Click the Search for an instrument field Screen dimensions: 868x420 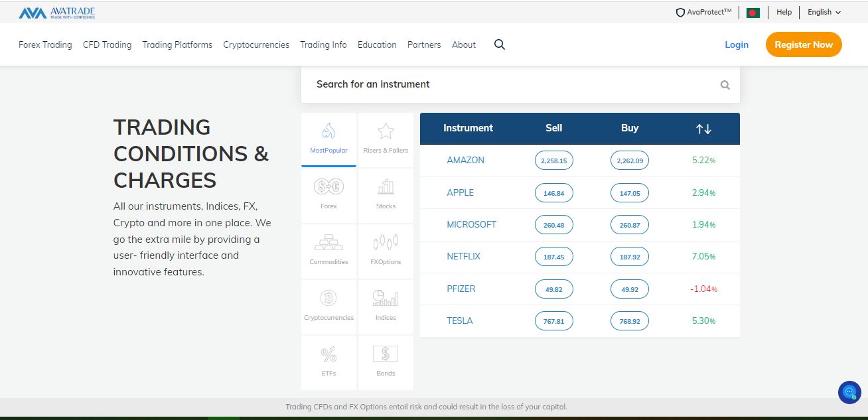[520, 84]
